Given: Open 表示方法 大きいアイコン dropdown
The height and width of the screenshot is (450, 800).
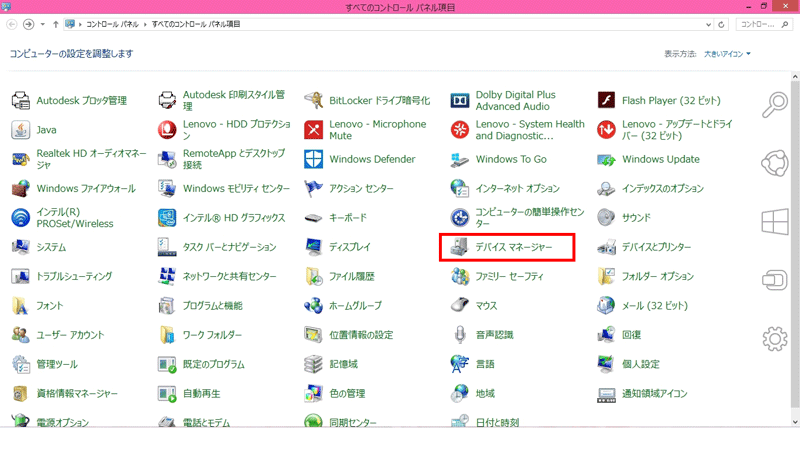Looking at the screenshot, I should [727, 54].
